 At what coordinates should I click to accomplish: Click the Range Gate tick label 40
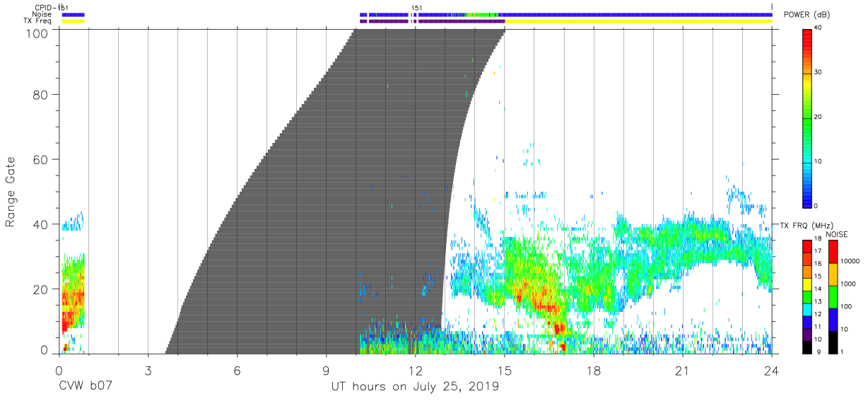tap(42, 224)
